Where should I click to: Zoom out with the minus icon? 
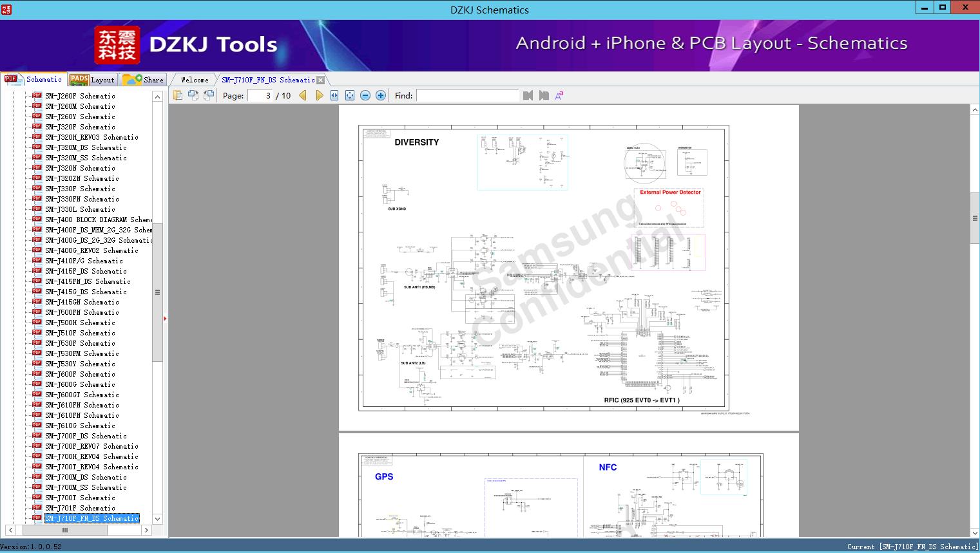pos(365,95)
